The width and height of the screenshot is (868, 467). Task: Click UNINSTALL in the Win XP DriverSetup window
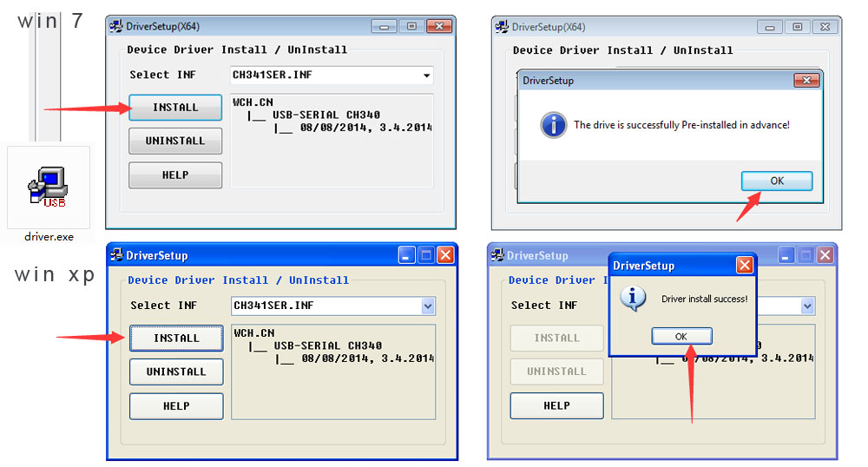(176, 372)
